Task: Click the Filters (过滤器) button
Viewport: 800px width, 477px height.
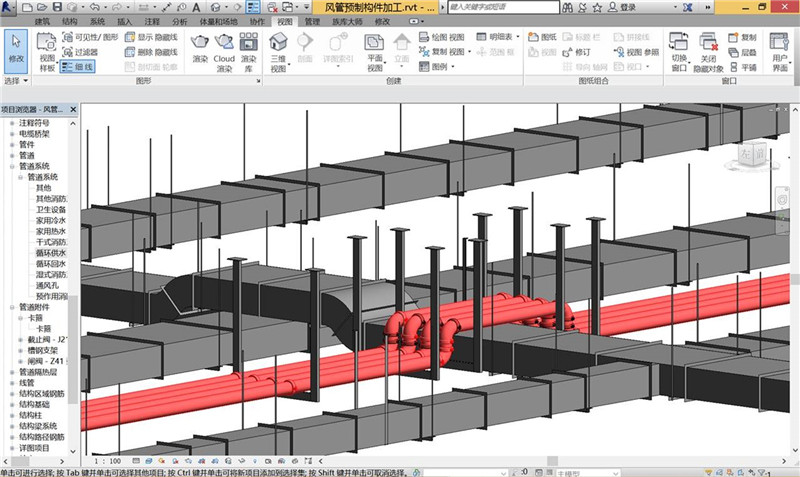Action: tap(80, 52)
